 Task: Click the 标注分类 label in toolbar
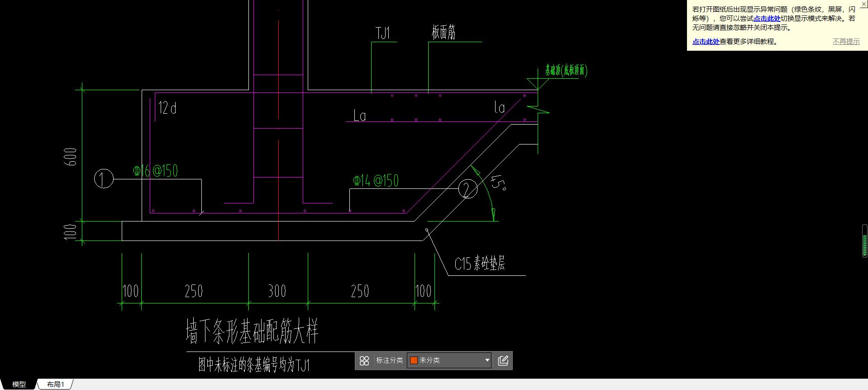pos(389,361)
